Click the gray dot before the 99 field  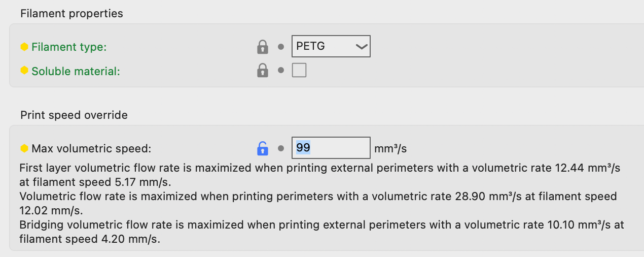(x=281, y=149)
